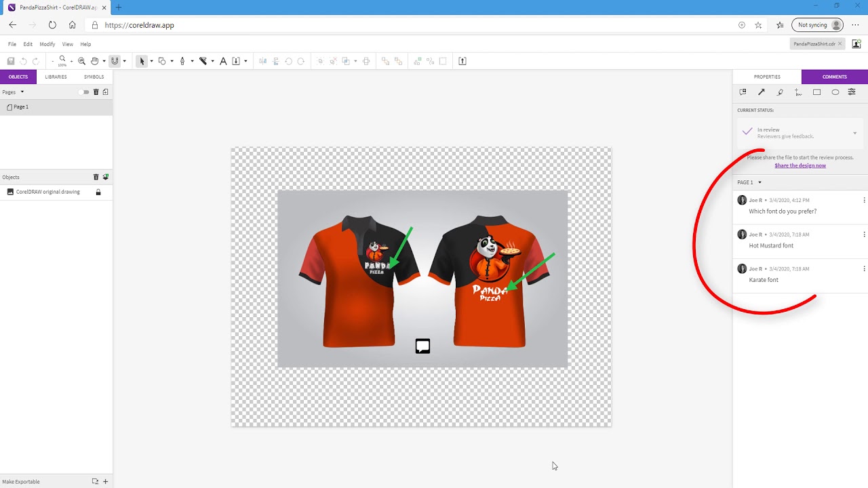868x488 pixels.
Task: Click the Make Exportable add icon
Action: click(x=105, y=482)
